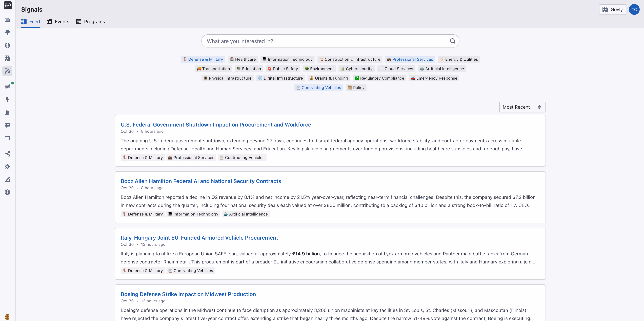This screenshot has height=321, width=644.
Task: Click the magnifying glass search icon
Action: click(453, 41)
